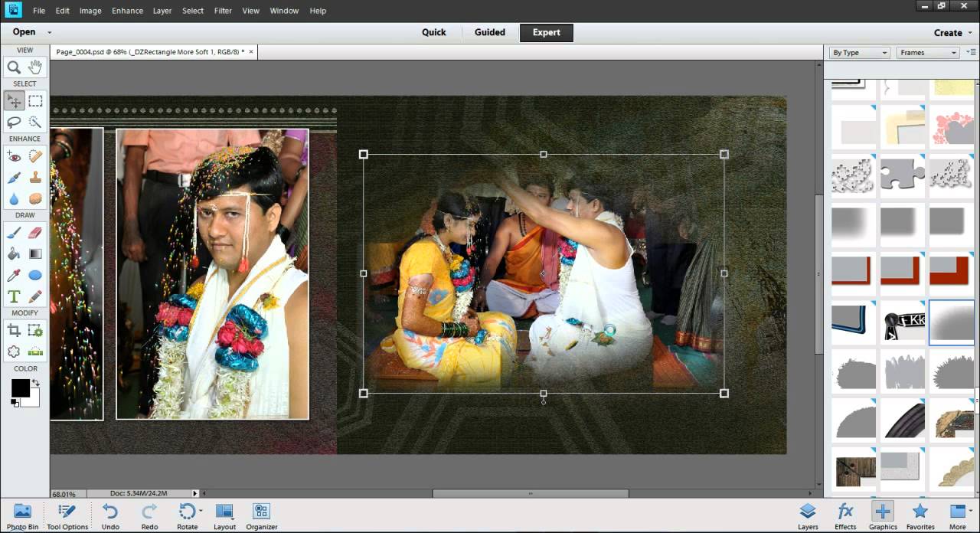Switch to Quick edit mode
Screen dimensions: 980x533
433,32
